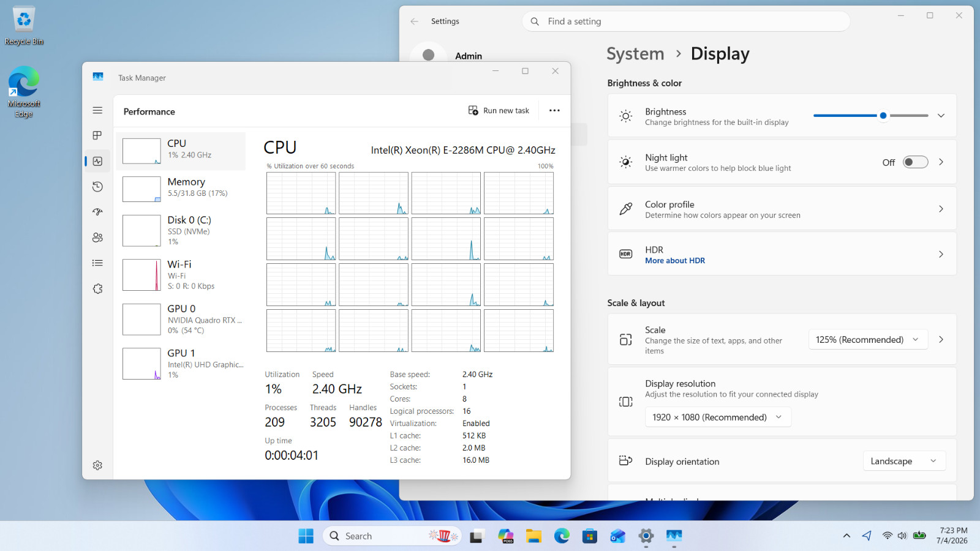Open HDR settings chevron

[941, 254]
